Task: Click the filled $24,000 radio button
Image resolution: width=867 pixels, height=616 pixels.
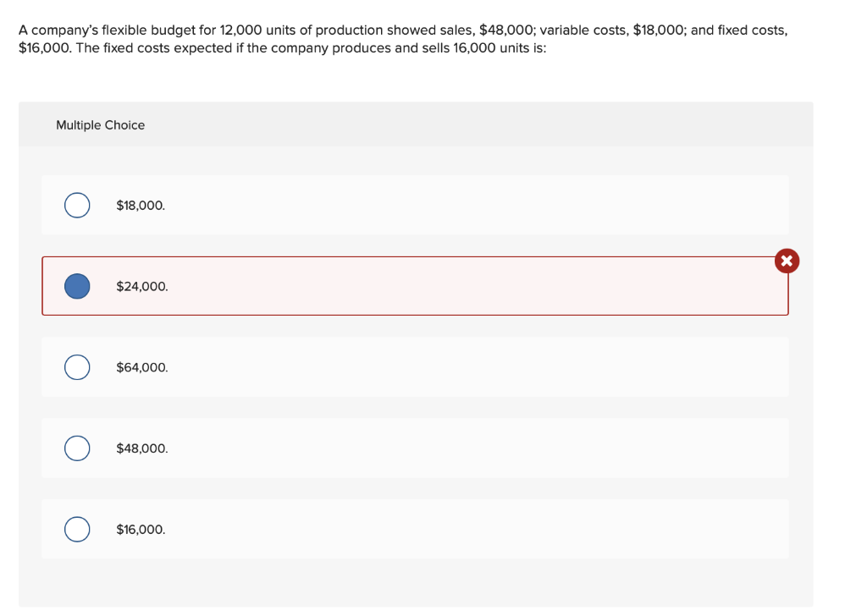Action: click(x=77, y=287)
